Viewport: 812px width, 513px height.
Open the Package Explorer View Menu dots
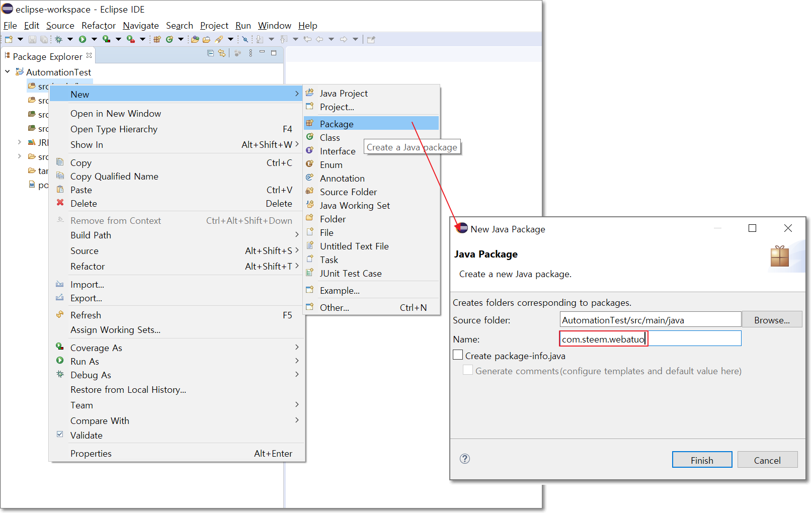pyautogui.click(x=251, y=53)
